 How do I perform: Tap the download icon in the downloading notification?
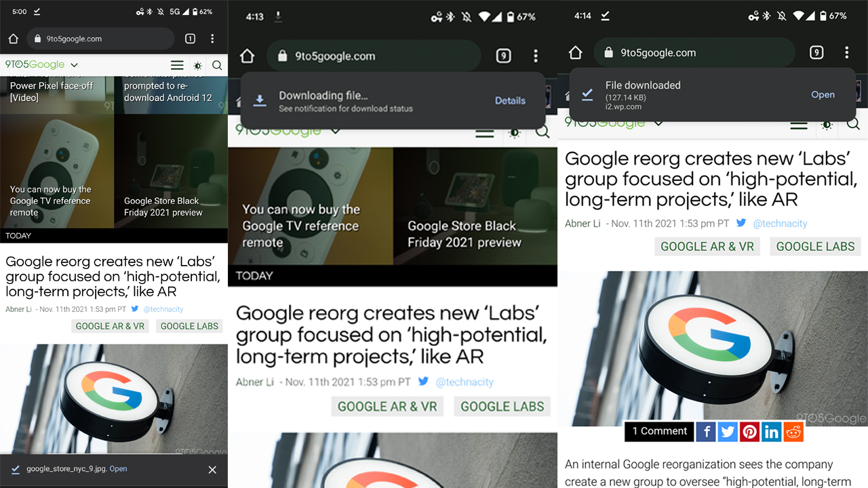point(260,100)
